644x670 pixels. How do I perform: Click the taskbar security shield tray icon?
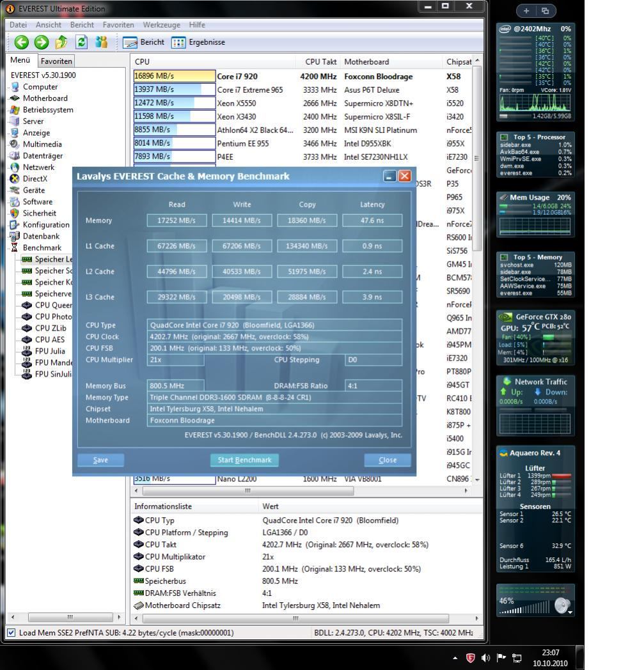[470, 658]
